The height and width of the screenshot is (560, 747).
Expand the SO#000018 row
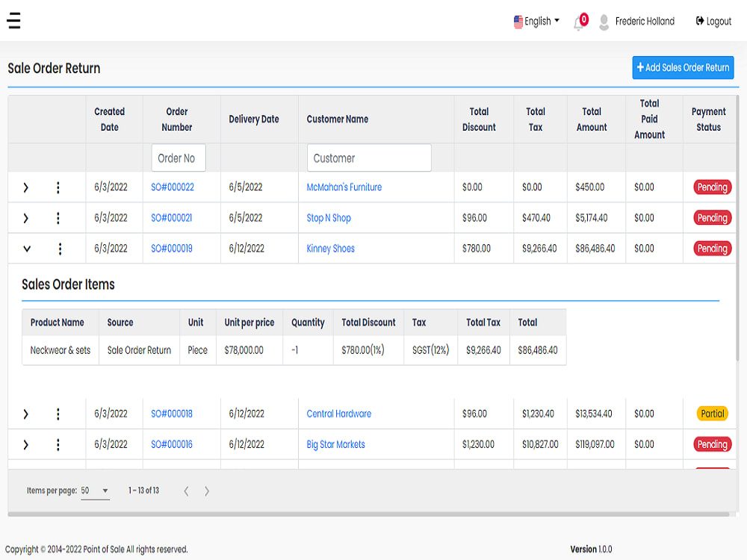pos(25,414)
